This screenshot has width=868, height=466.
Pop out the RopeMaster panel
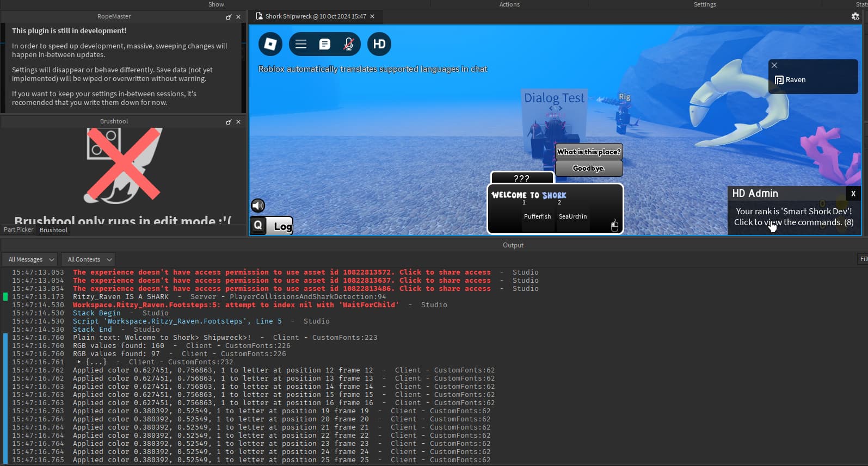click(229, 17)
